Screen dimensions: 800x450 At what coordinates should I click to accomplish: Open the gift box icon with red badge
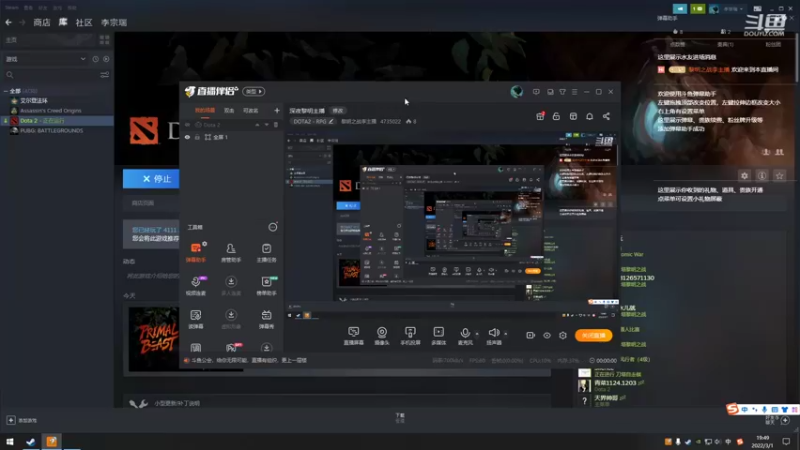(540, 116)
